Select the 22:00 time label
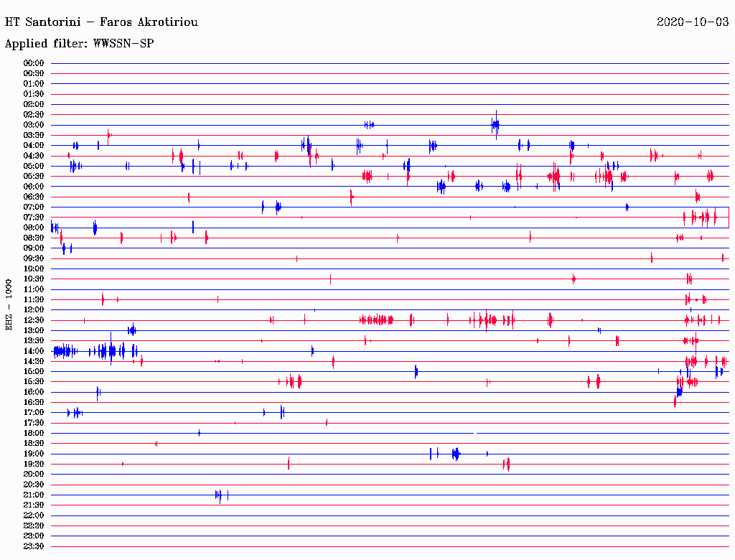This screenshot has height=560, width=735. coord(33,515)
